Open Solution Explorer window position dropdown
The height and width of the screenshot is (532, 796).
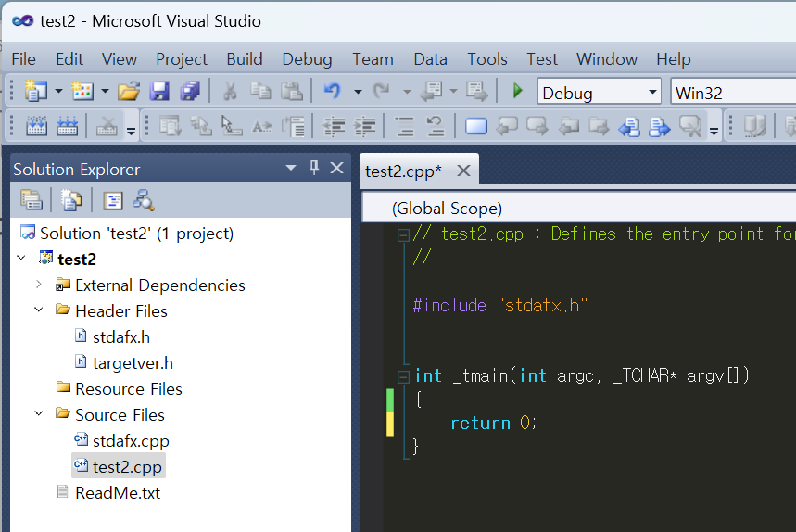pos(290,168)
